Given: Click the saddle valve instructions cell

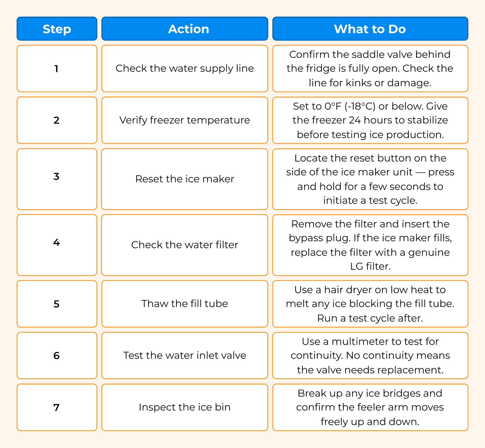Looking at the screenshot, I should (370, 69).
